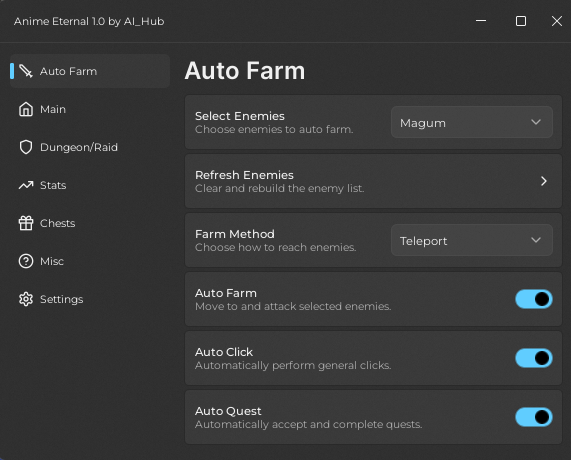Screen dimensions: 571x460
Task: Click the trending arrow Stats icon
Action: tap(26, 185)
